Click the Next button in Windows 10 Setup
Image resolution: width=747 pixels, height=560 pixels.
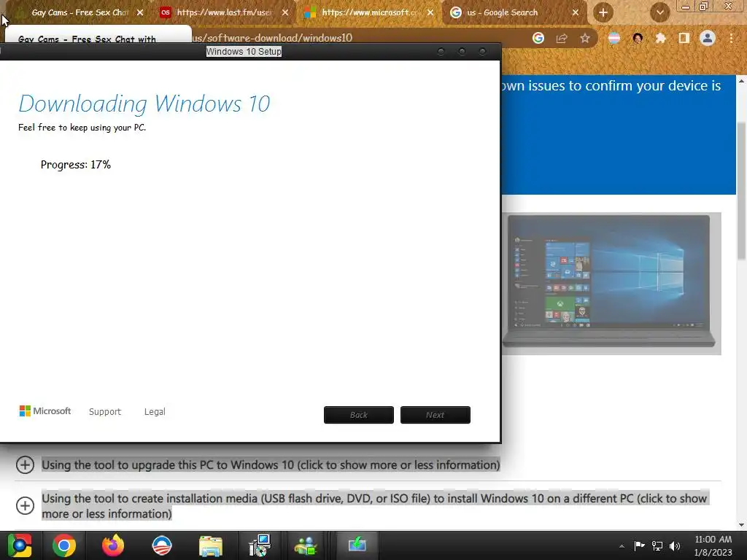tap(436, 415)
